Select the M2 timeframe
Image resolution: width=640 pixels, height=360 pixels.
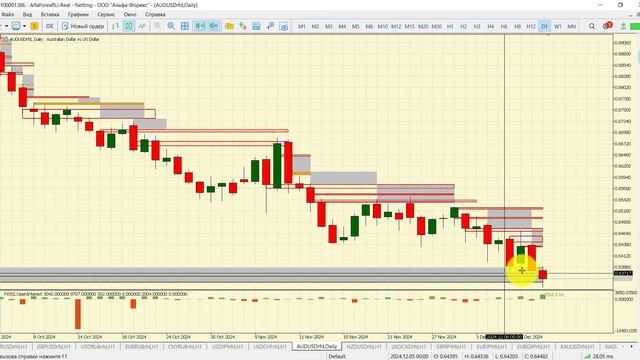point(315,26)
